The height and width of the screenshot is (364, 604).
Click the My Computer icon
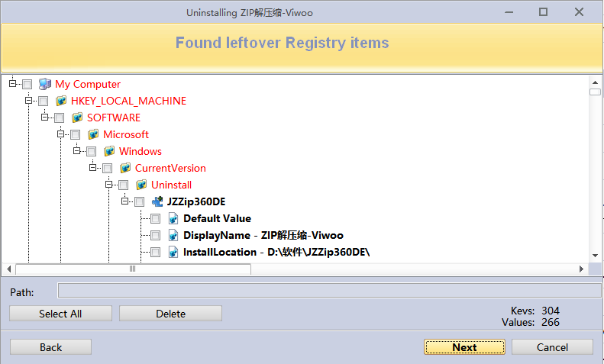click(45, 84)
